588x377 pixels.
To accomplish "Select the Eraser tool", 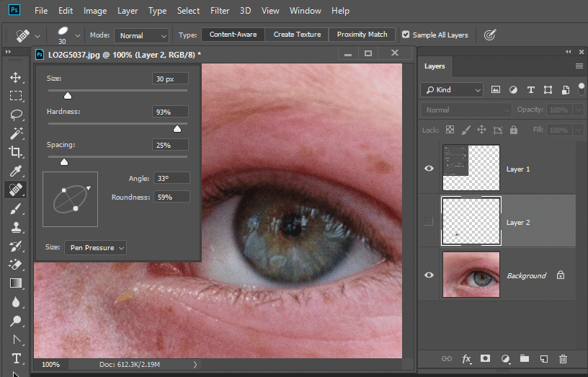I will click(x=16, y=265).
